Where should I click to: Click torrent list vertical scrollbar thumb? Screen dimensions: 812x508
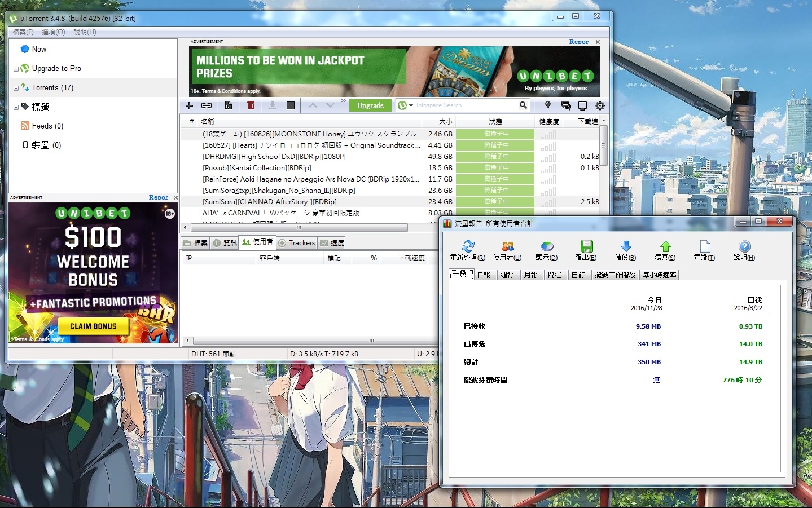pos(603,145)
